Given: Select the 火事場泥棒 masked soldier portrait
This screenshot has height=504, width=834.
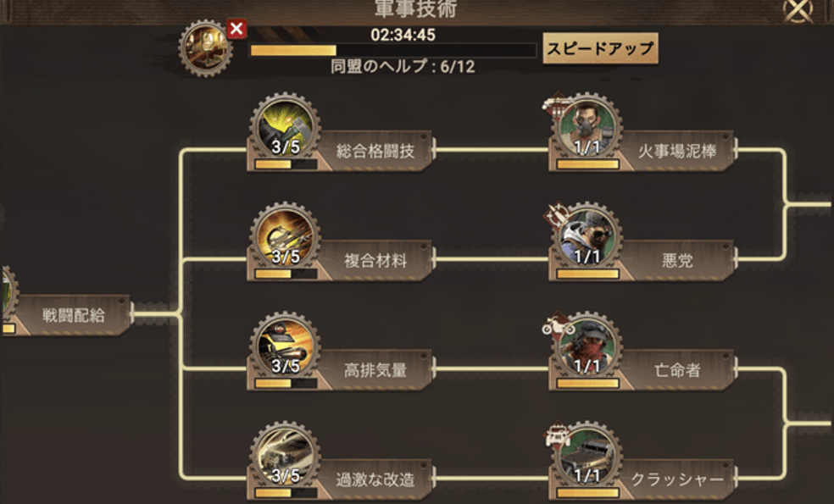Looking at the screenshot, I should click(587, 128).
